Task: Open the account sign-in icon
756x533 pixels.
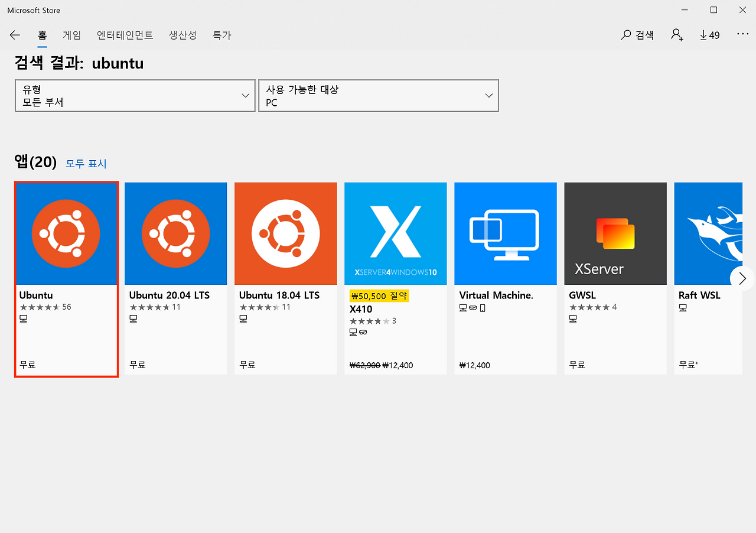Action: [x=677, y=35]
